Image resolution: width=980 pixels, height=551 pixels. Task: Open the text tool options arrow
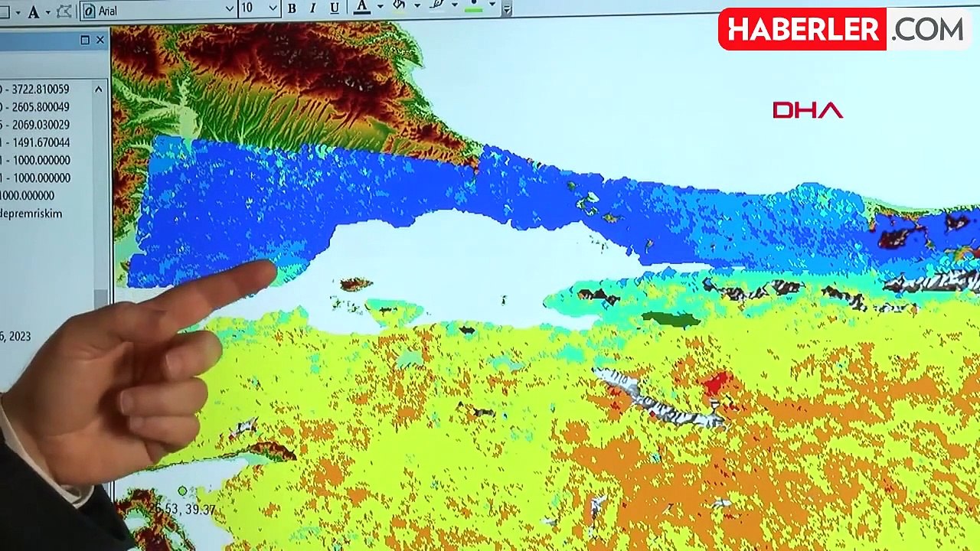tap(48, 11)
